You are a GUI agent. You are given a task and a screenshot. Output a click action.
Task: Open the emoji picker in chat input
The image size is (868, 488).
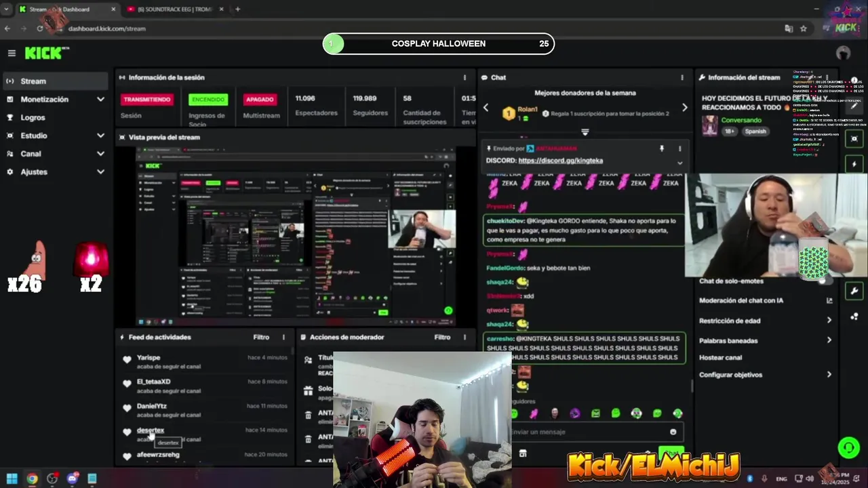pos(673,432)
